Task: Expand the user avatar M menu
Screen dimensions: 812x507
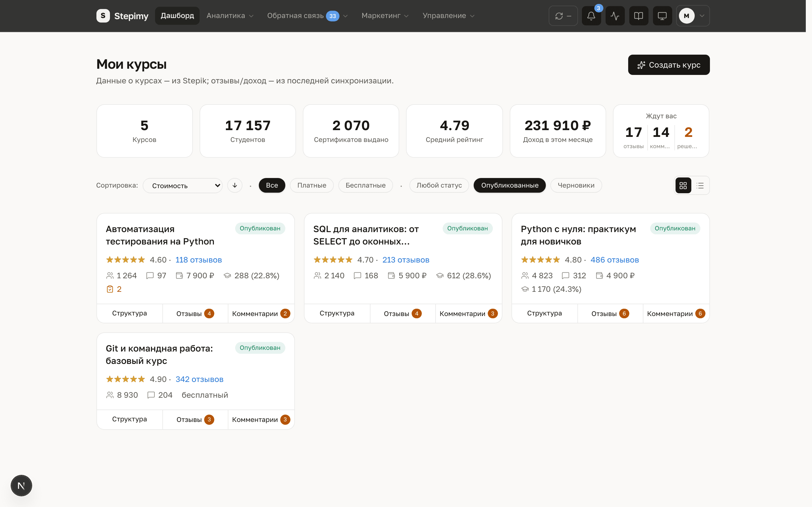Action: pyautogui.click(x=692, y=16)
